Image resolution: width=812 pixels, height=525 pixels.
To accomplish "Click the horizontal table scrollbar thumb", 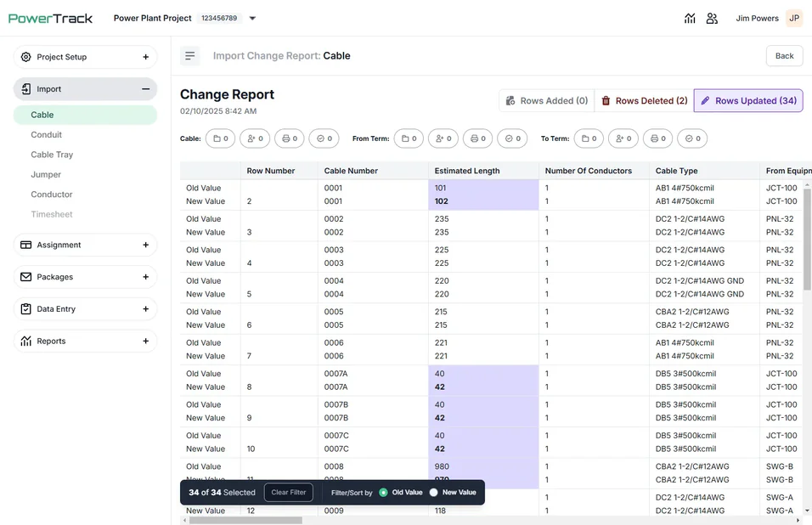I will tap(245, 521).
